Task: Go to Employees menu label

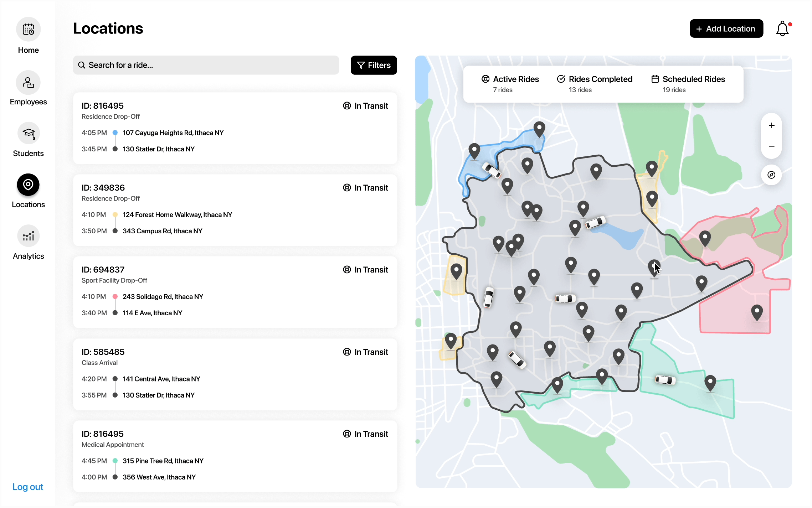Action: pos(29,102)
